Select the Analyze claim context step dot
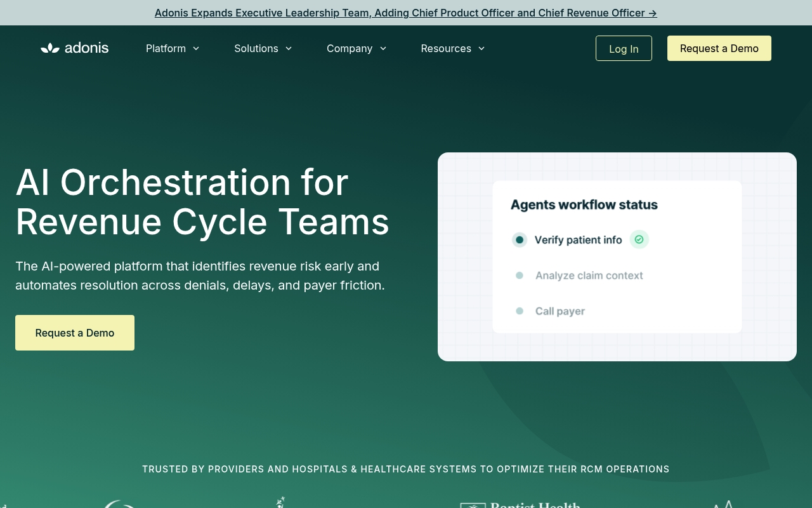812x508 pixels. [520, 275]
